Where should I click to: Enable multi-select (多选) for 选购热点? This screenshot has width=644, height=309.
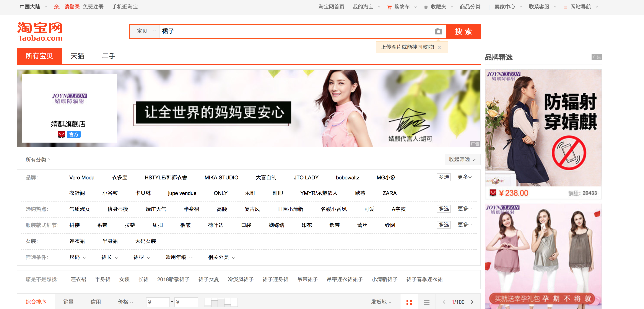coord(444,209)
